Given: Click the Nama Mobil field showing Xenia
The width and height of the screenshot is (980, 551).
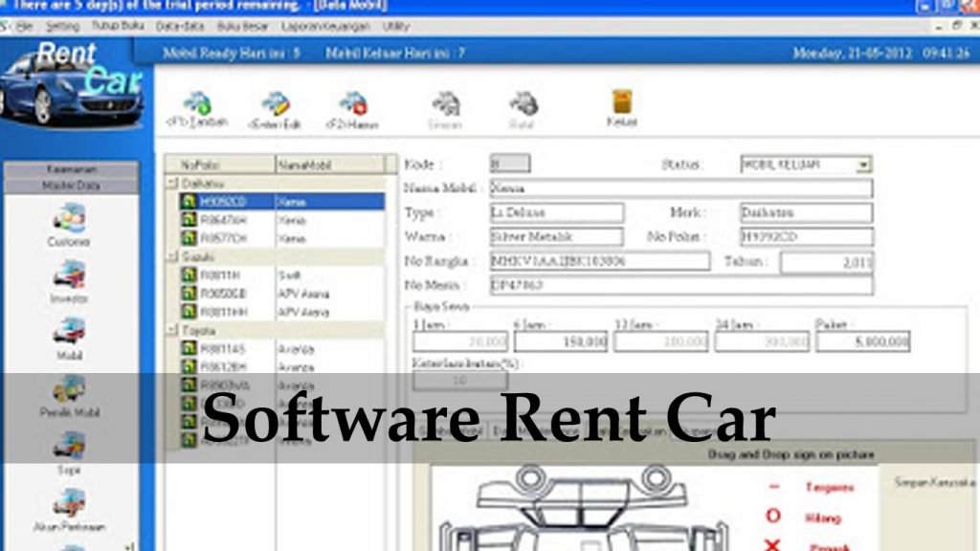Looking at the screenshot, I should click(681, 188).
